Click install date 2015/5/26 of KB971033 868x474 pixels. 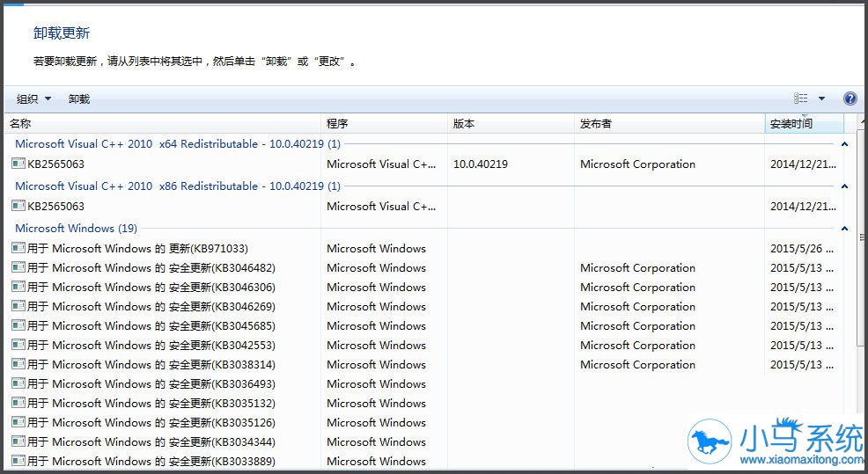802,249
